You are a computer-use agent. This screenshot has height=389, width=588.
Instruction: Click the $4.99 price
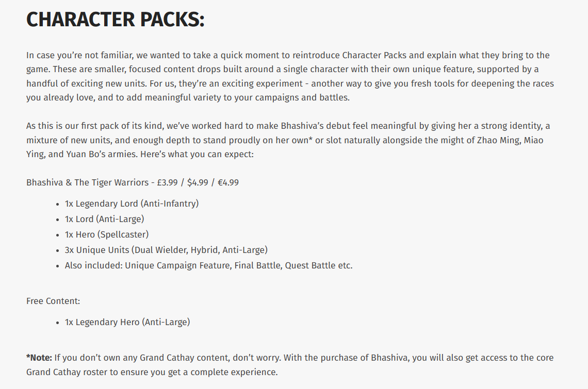coord(198,182)
